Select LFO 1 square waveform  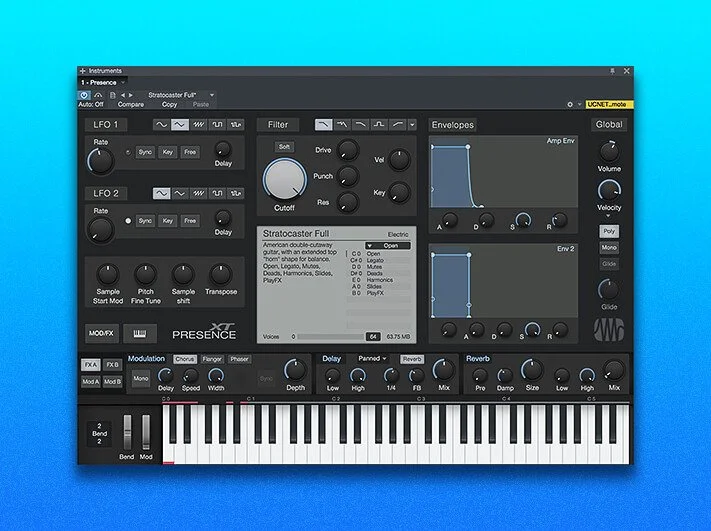[217, 124]
